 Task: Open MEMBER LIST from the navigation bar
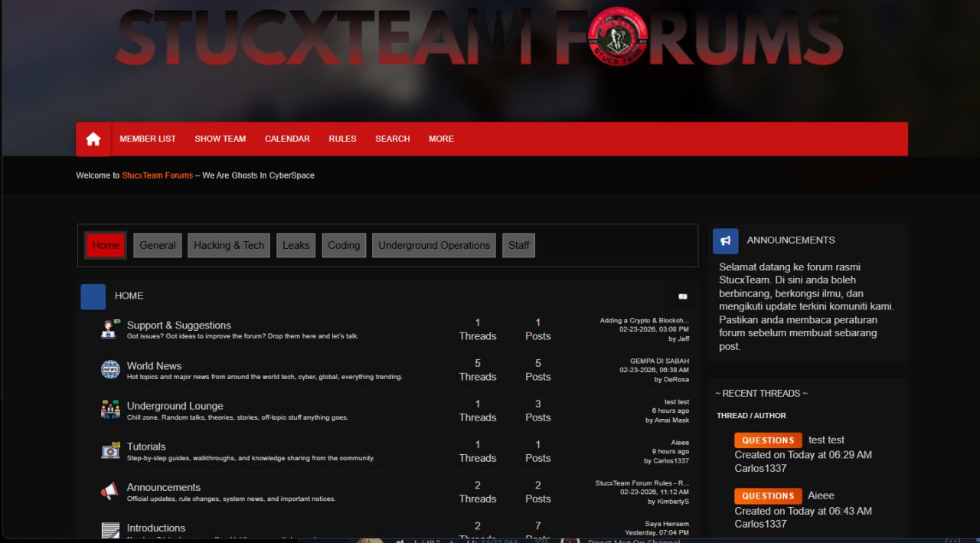pos(148,139)
